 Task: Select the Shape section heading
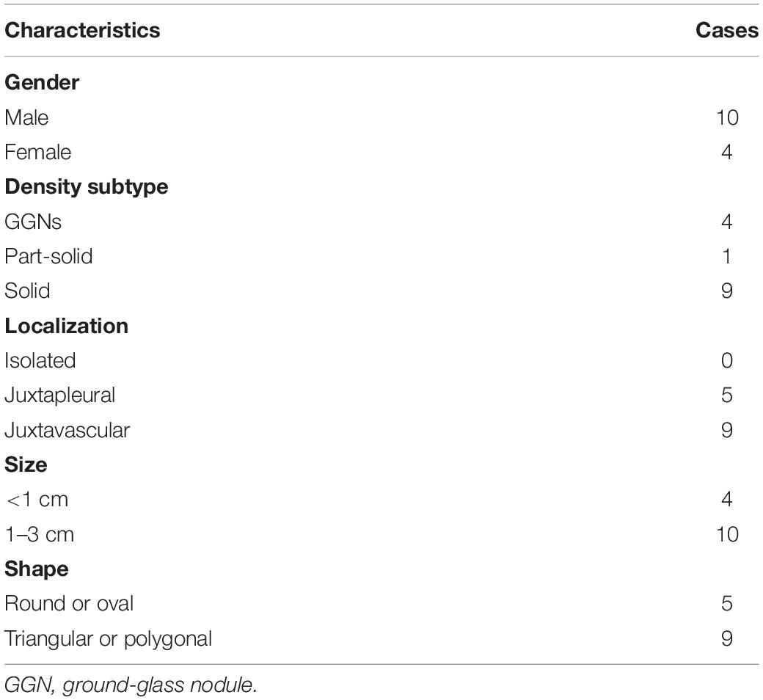tap(37, 569)
